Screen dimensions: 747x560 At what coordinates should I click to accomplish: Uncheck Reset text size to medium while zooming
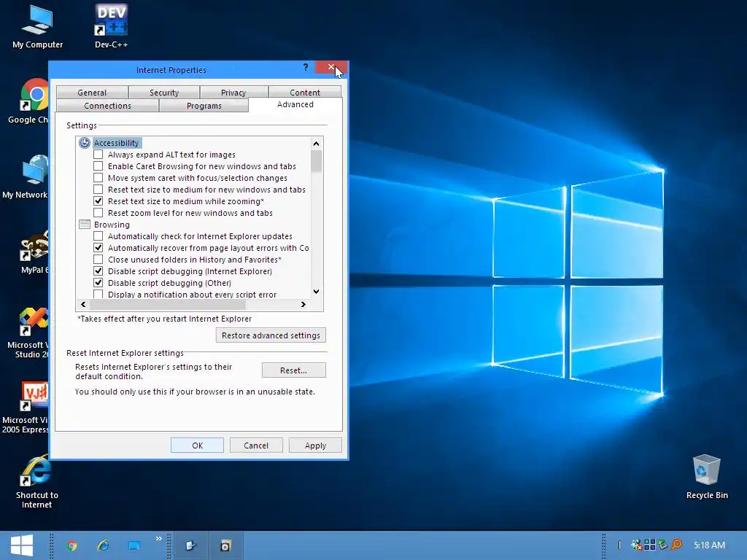click(98, 201)
